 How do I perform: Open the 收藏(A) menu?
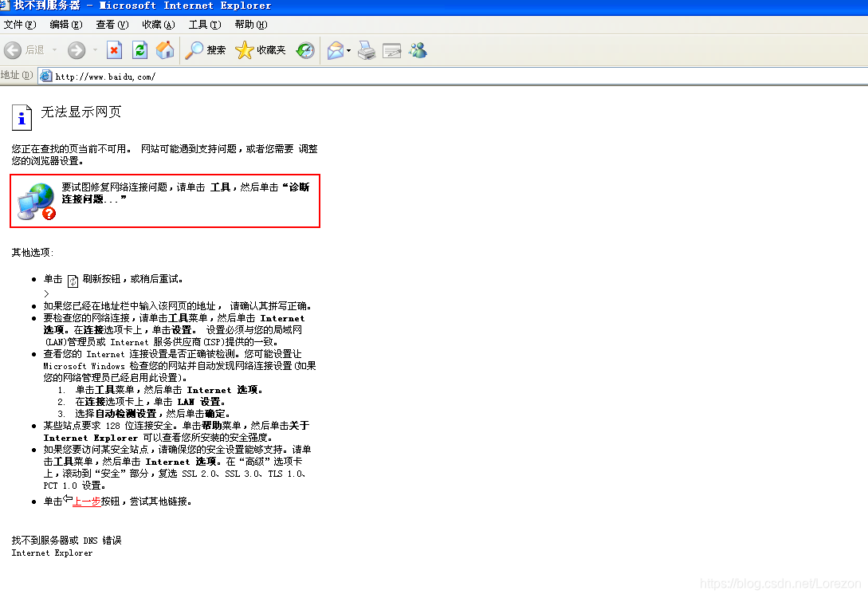pos(159,25)
